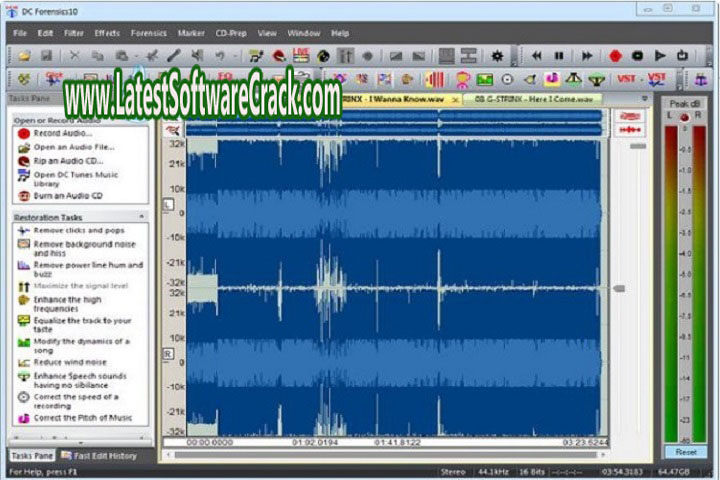Toggle the peak indicator light on meter
Screen dimensions: 720x480
click(x=685, y=117)
